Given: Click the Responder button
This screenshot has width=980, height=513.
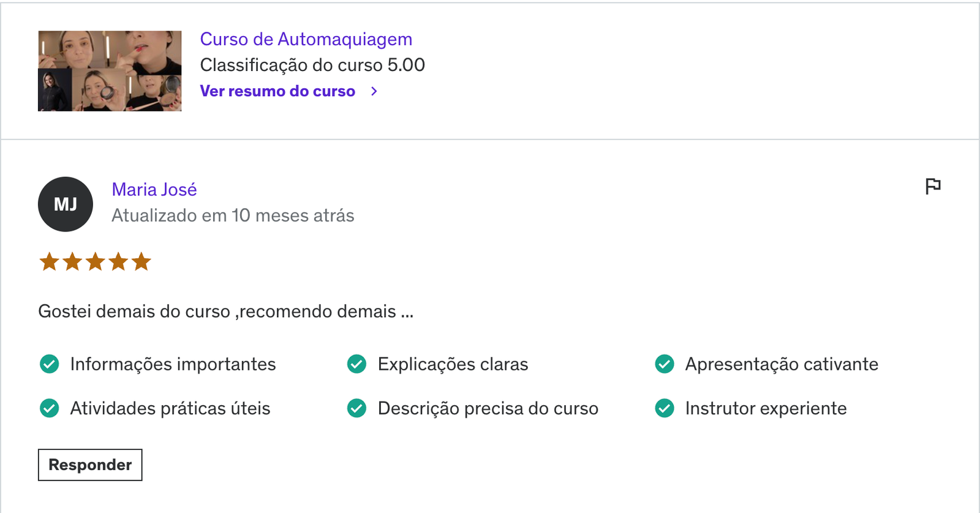Looking at the screenshot, I should [x=90, y=465].
